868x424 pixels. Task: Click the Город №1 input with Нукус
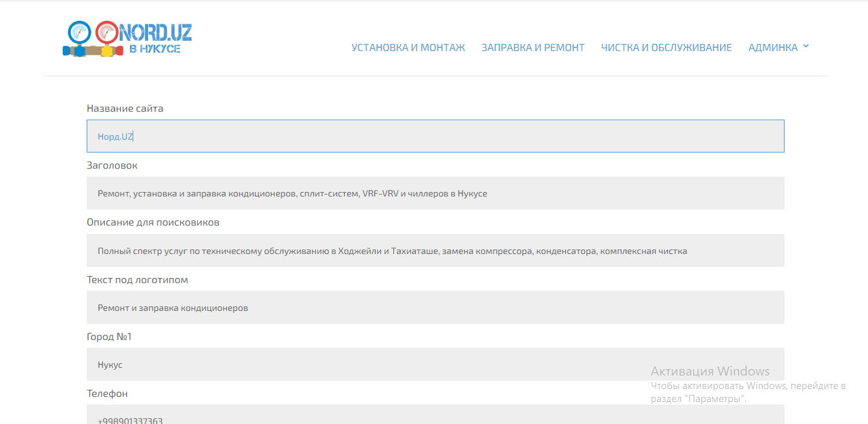click(435, 364)
